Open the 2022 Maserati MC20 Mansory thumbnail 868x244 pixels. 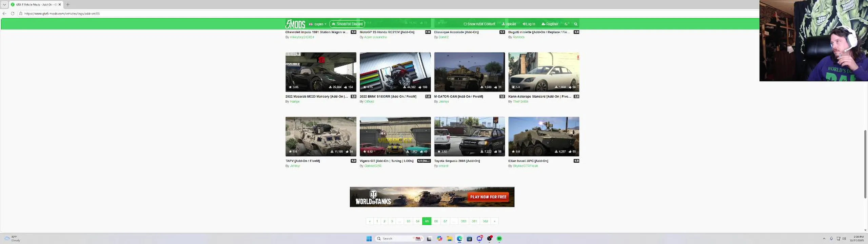pyautogui.click(x=321, y=72)
